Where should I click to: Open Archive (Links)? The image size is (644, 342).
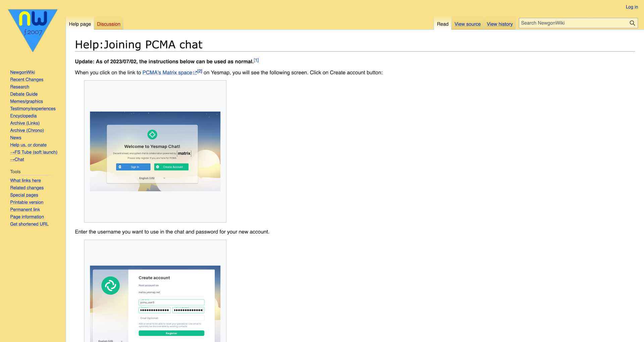[25, 123]
